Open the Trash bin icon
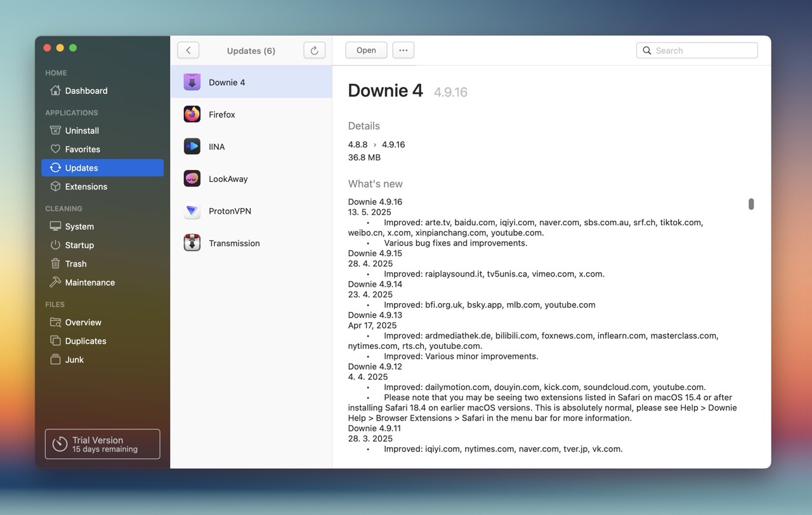The width and height of the screenshot is (812, 515). tap(56, 264)
